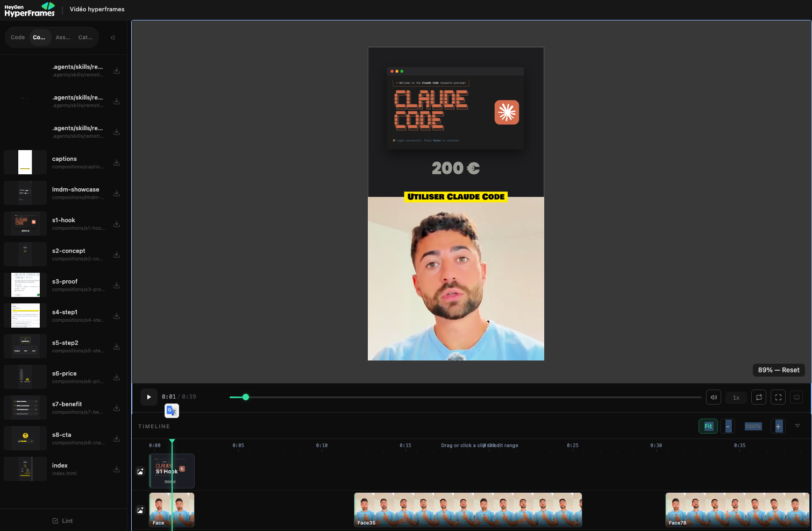Click the playback progress slider handle
The height and width of the screenshot is (531, 812).
pyautogui.click(x=246, y=397)
